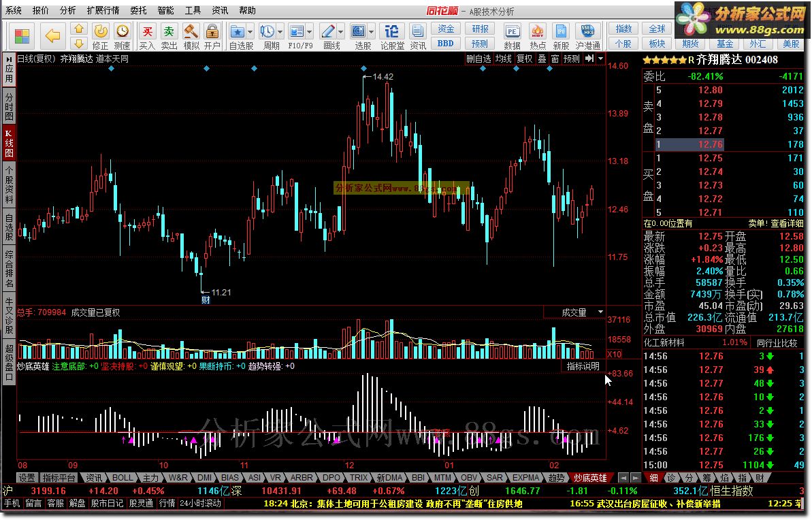This screenshot has height=520, width=812.
Task: Select the 炒底英雄 indicator tab
Action: [x=590, y=478]
